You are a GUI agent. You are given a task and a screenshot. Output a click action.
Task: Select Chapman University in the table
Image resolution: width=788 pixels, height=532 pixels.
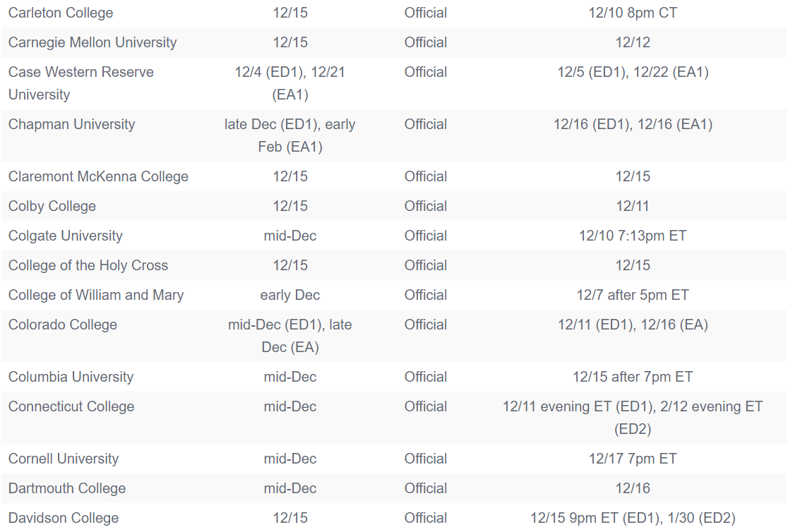71,124
